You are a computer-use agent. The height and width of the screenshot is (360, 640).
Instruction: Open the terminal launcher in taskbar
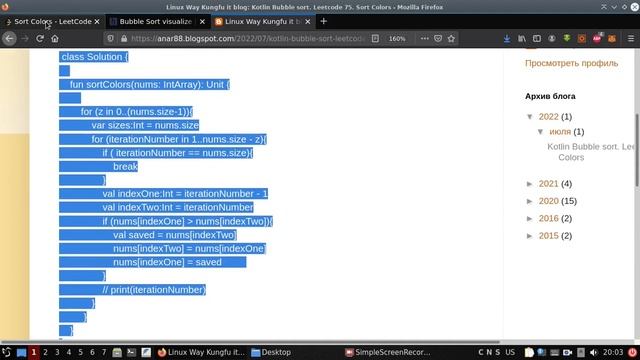pos(131,352)
